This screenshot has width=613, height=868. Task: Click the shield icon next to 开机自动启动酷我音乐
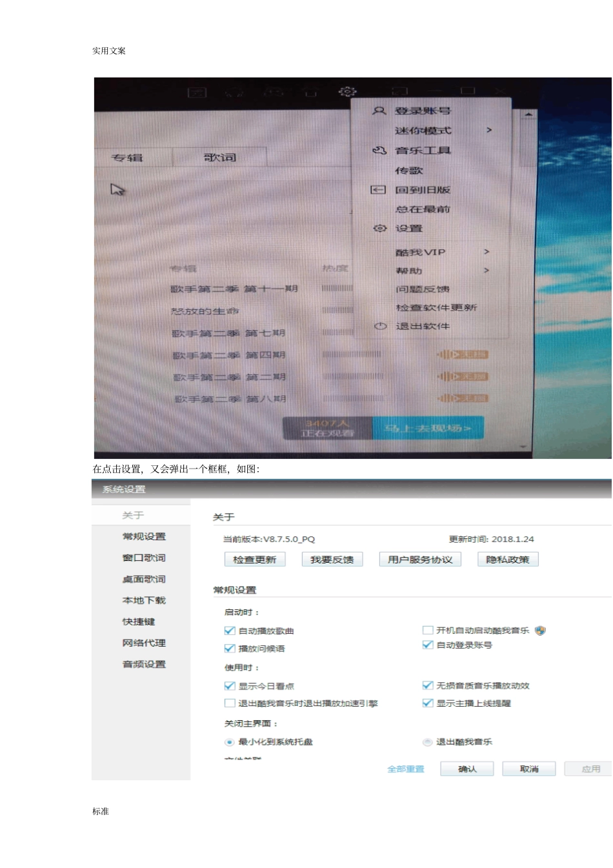coord(540,631)
